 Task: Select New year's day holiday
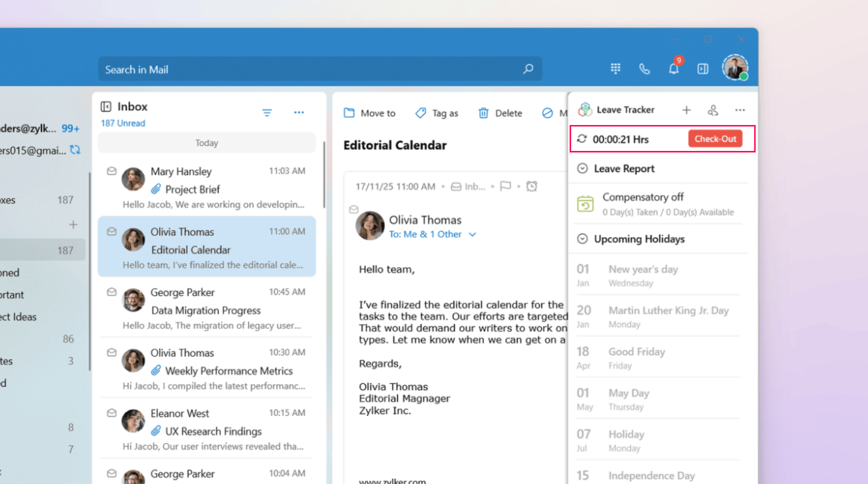659,275
